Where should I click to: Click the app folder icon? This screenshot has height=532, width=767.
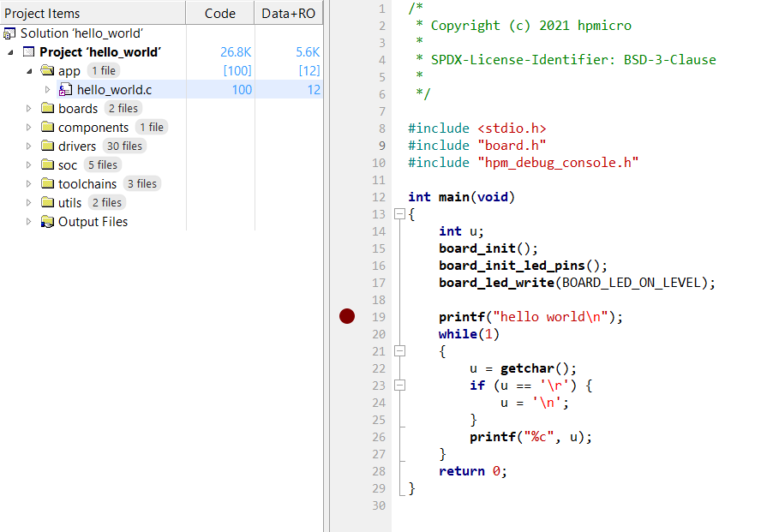47,70
